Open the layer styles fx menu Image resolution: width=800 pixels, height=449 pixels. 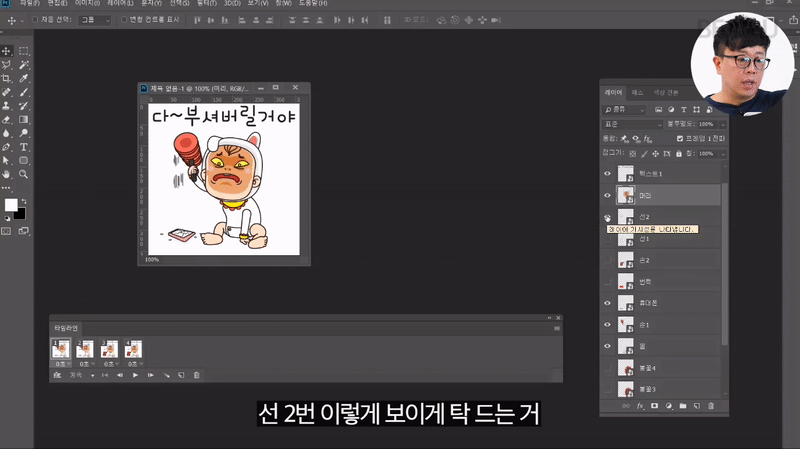pos(640,406)
